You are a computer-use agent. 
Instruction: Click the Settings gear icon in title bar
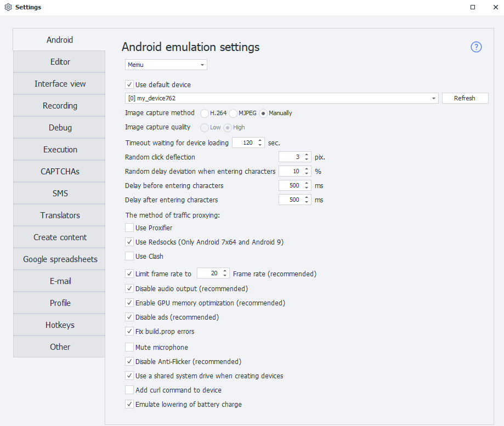click(x=8, y=7)
